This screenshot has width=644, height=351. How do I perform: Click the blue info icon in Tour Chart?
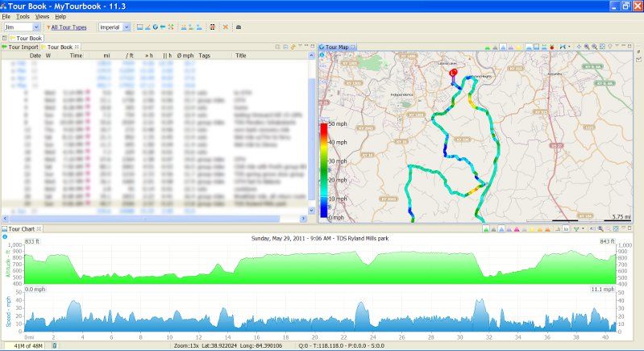click(5, 236)
